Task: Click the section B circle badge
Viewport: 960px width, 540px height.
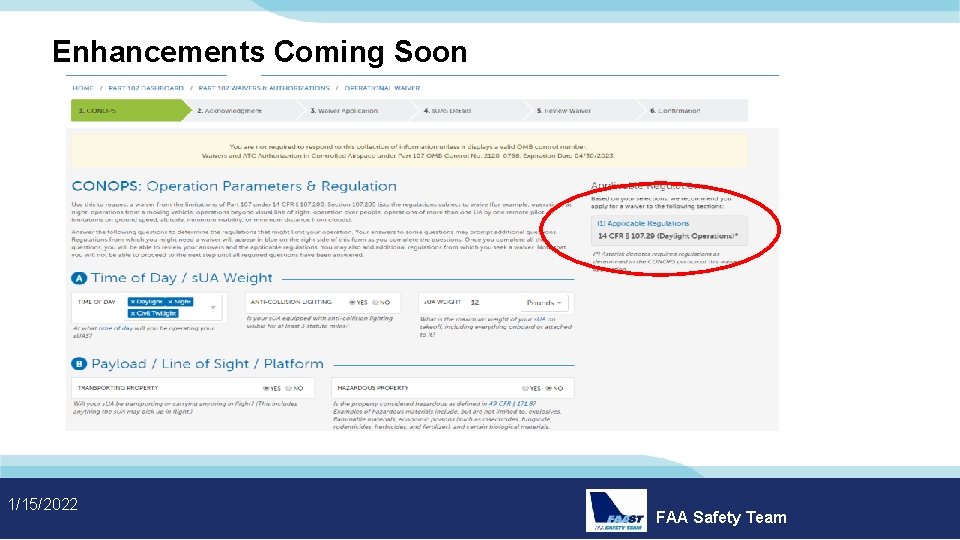Action: tap(79, 364)
